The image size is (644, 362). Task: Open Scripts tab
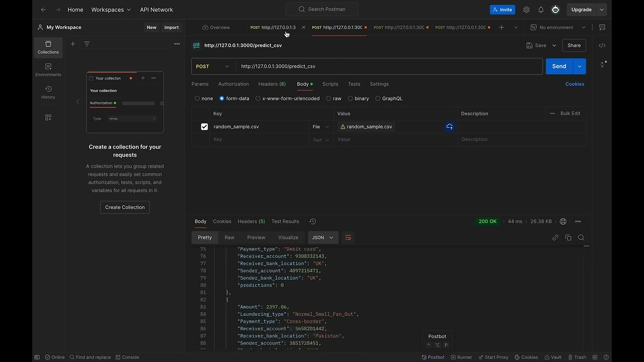[x=330, y=84]
